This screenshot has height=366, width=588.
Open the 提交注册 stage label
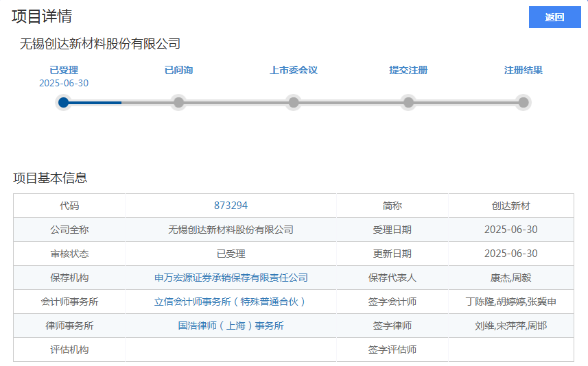[x=408, y=70]
